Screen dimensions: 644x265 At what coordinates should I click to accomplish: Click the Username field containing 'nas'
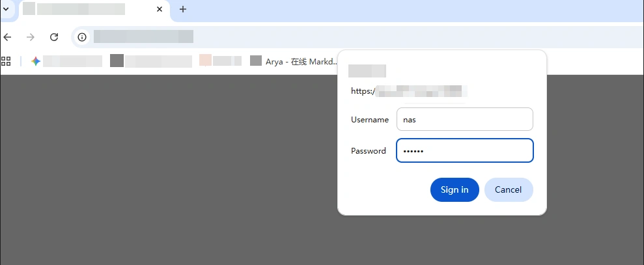(x=464, y=120)
